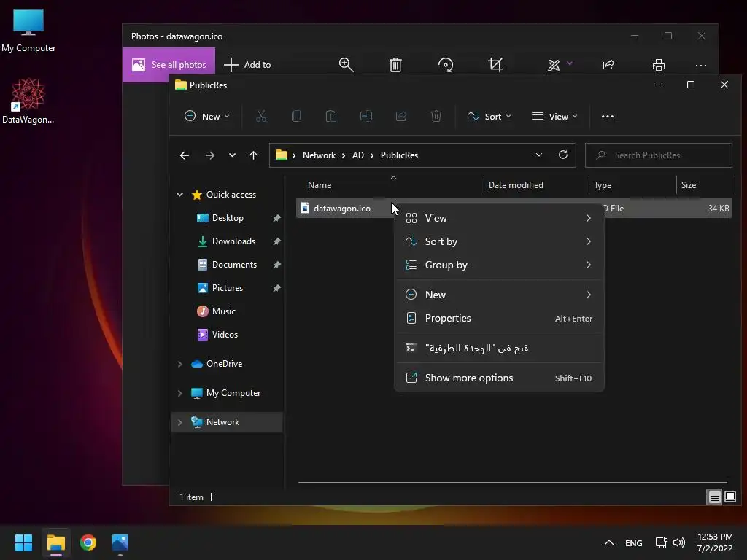Switch to details view icon in status bar

715,497
